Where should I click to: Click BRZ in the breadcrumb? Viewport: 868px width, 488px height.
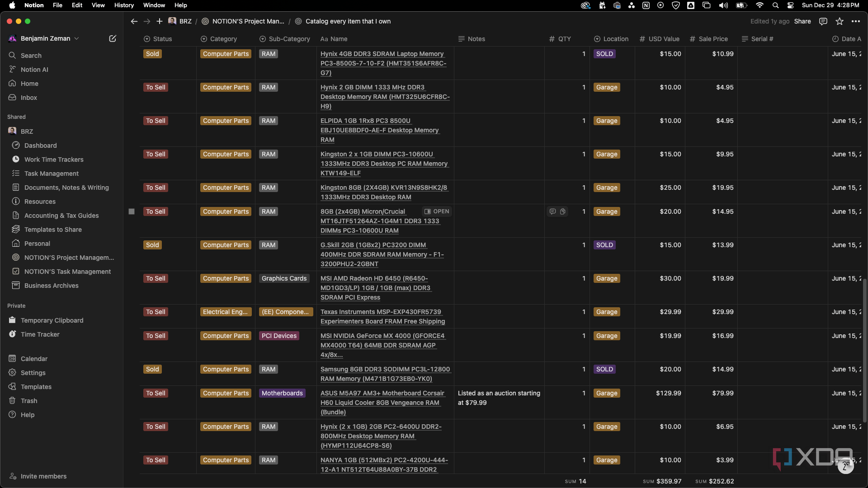click(180, 21)
